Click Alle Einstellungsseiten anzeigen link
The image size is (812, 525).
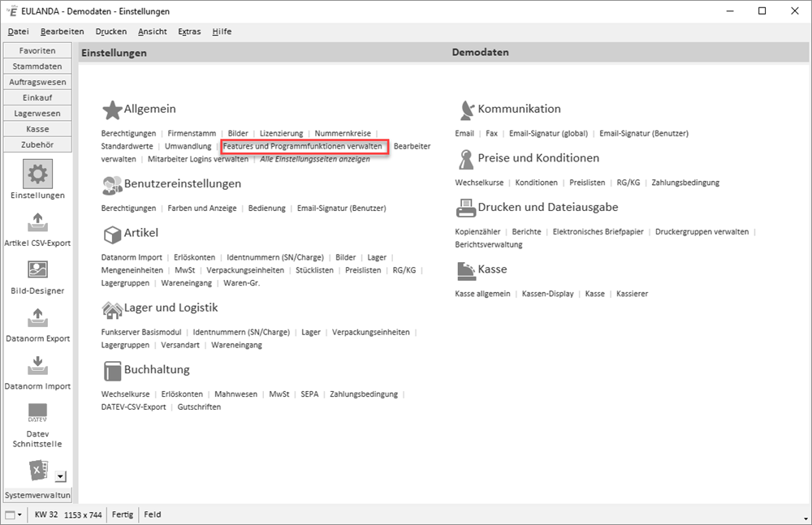[315, 159]
